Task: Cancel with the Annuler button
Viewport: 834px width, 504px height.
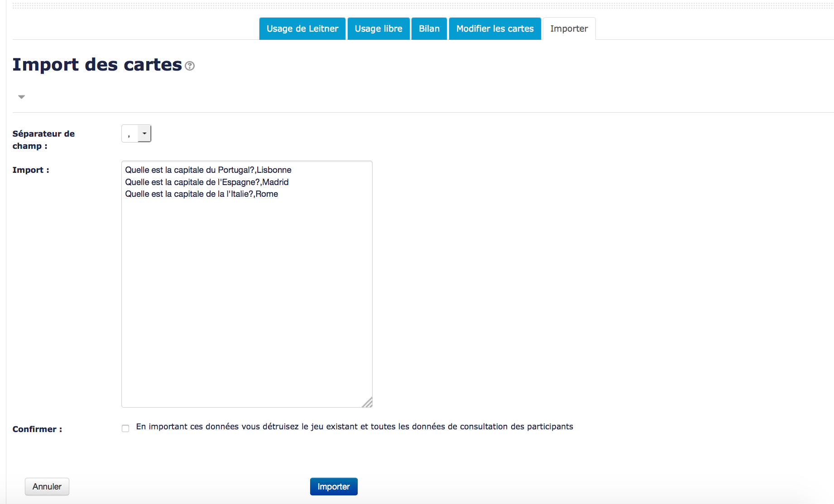Action: (47, 486)
